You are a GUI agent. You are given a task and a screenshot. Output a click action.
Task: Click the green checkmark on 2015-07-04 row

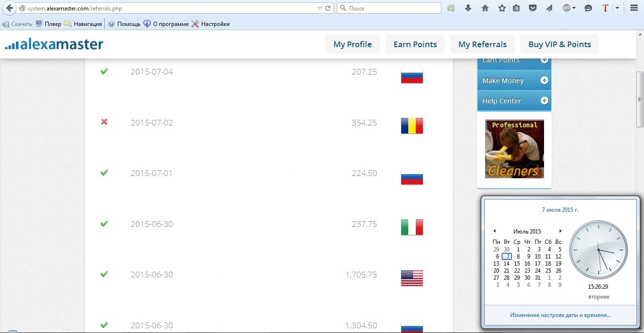click(104, 71)
